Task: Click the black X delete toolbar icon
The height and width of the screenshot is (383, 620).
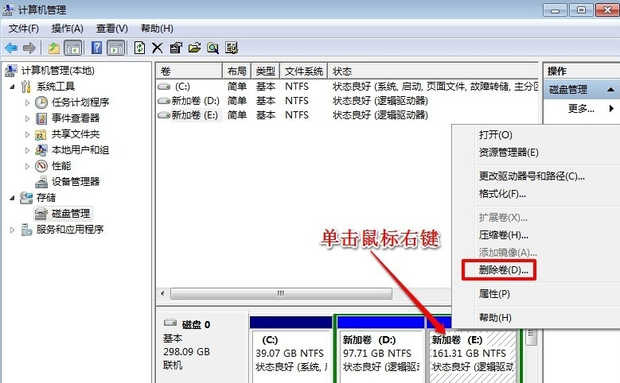Action: [157, 48]
